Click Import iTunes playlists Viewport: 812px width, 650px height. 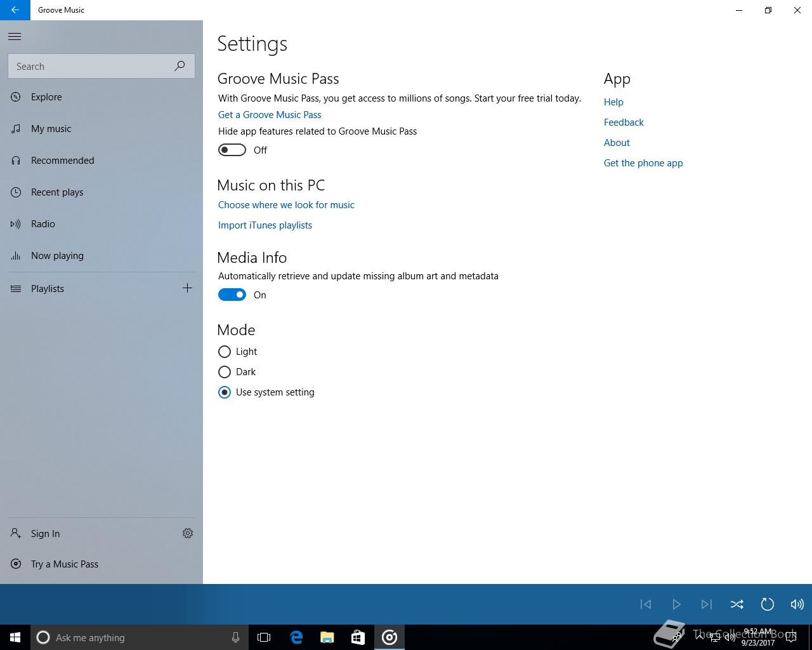click(x=265, y=225)
